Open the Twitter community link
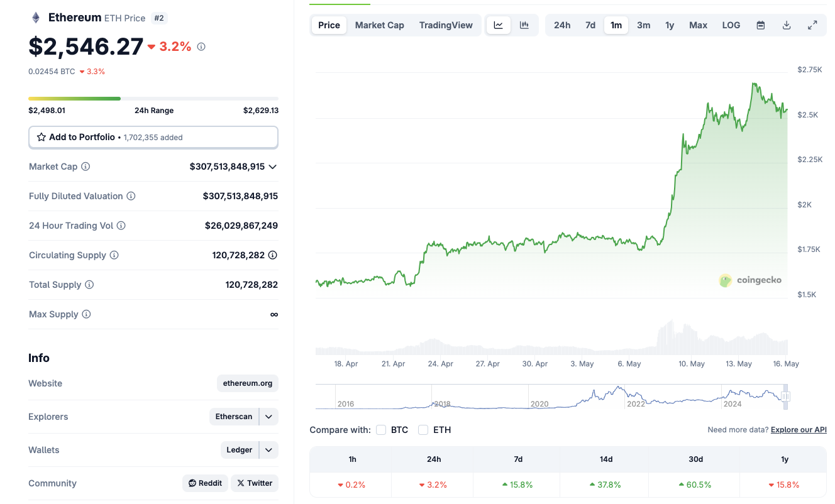This screenshot has height=504, width=835. (255, 483)
